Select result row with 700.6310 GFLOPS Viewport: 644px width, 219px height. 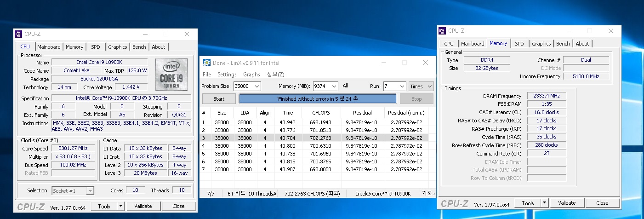(x=314, y=146)
